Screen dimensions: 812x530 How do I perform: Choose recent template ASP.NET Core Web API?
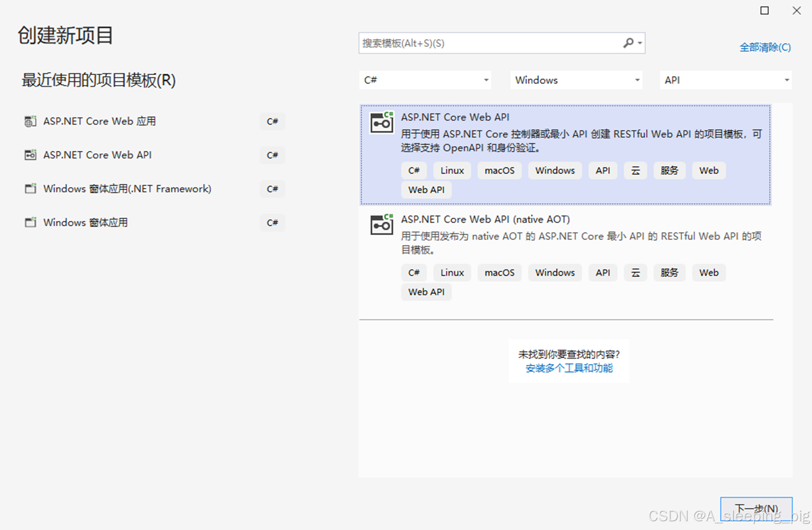coord(154,155)
